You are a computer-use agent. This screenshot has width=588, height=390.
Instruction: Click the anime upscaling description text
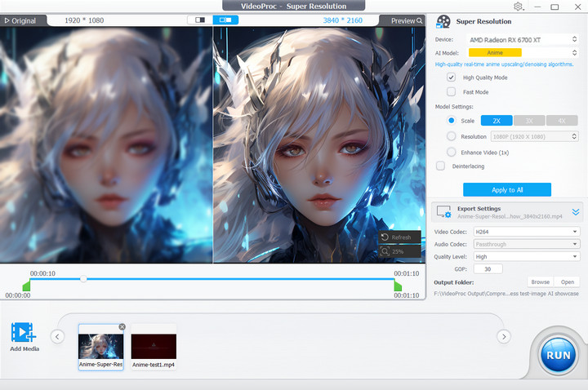[x=504, y=64]
